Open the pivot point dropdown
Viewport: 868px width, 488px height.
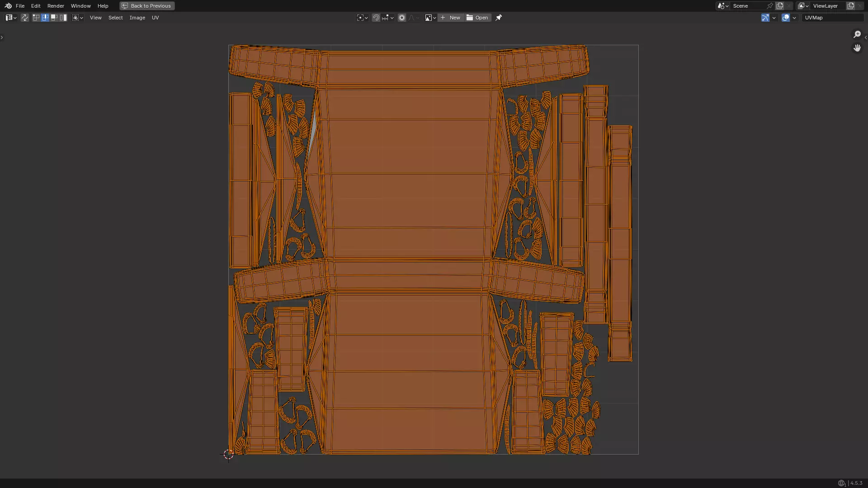(362, 18)
